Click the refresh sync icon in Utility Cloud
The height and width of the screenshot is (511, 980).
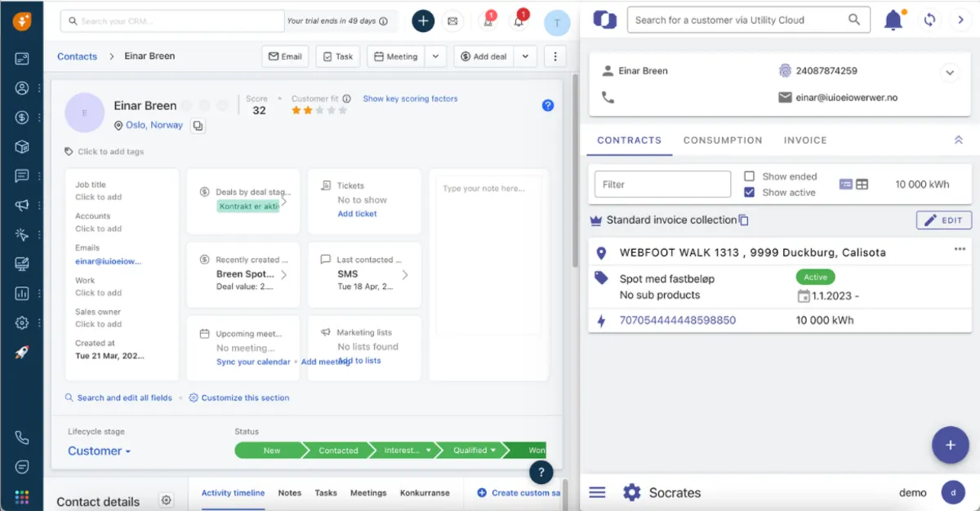pos(929,20)
